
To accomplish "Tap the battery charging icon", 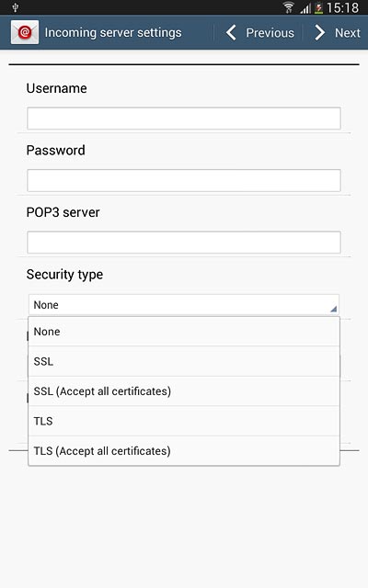I will [x=318, y=8].
